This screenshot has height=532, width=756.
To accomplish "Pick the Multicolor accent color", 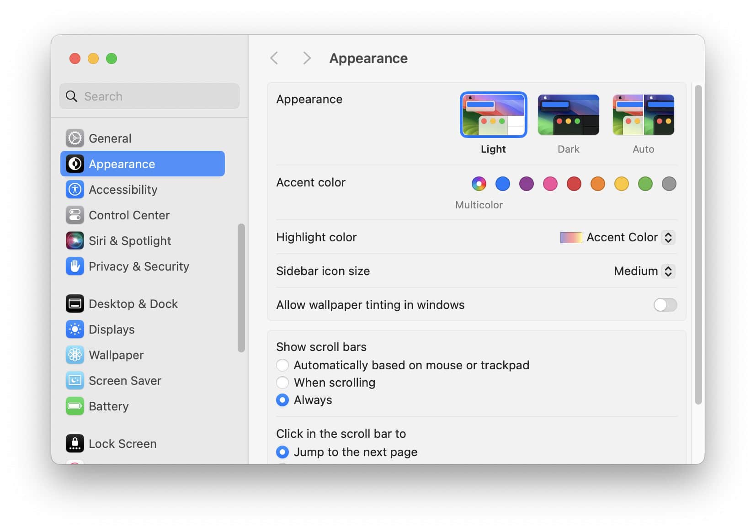I will click(479, 184).
